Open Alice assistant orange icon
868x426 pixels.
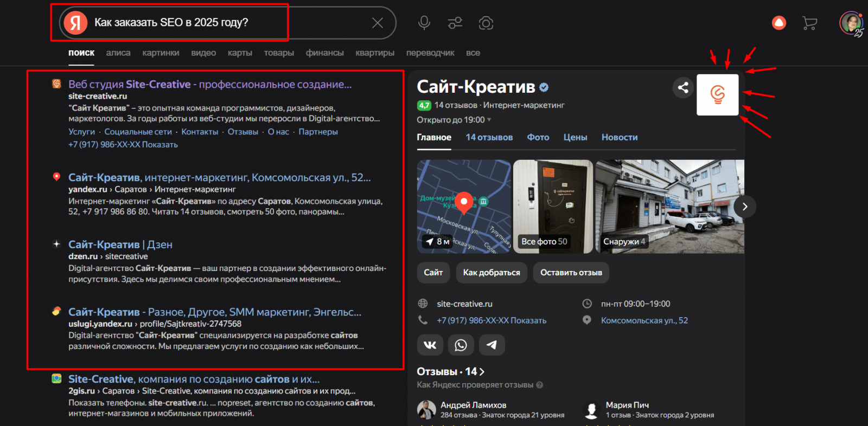point(779,23)
